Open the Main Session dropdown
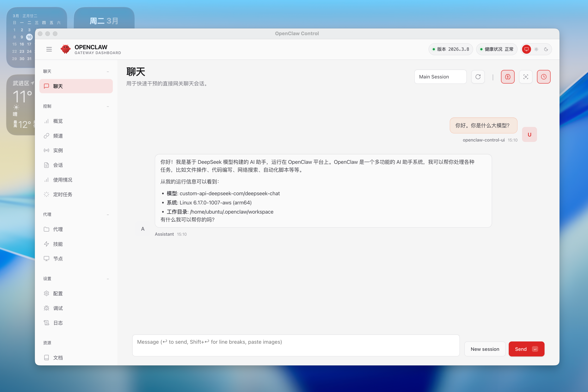This screenshot has width=588, height=392. pyautogui.click(x=440, y=77)
